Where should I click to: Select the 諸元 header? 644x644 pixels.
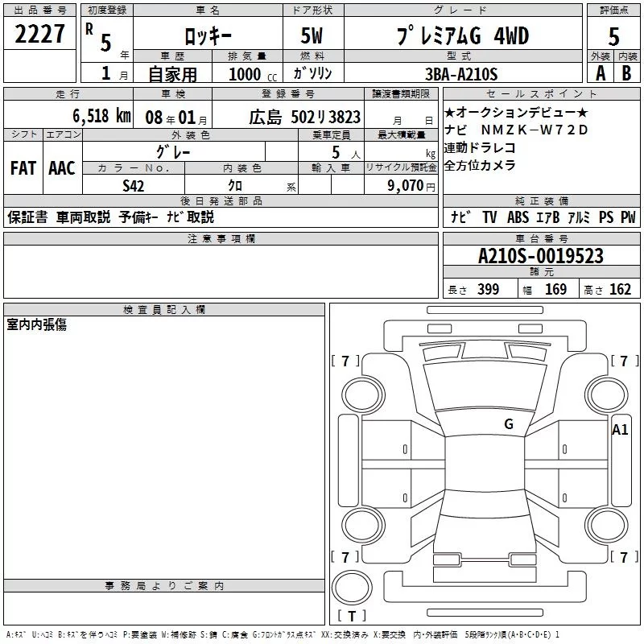coord(541,272)
